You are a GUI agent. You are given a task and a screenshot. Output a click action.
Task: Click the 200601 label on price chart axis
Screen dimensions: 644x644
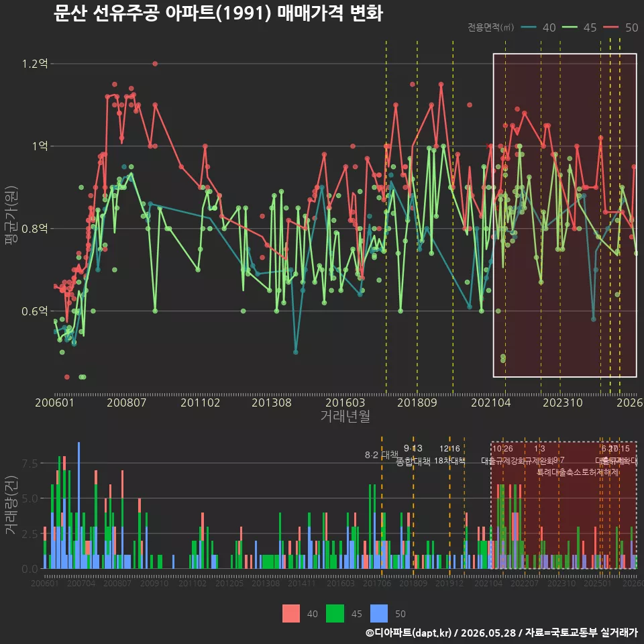(x=54, y=402)
